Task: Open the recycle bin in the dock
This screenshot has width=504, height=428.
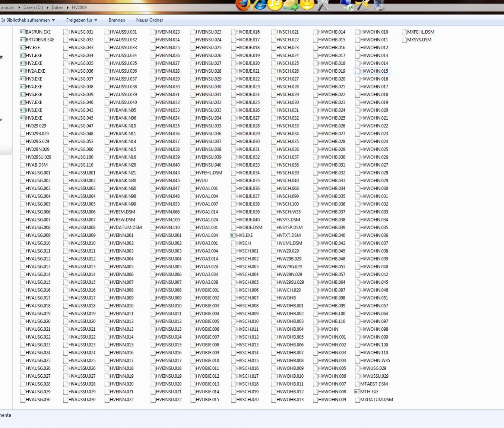Action: pyautogui.click(x=379, y=4)
